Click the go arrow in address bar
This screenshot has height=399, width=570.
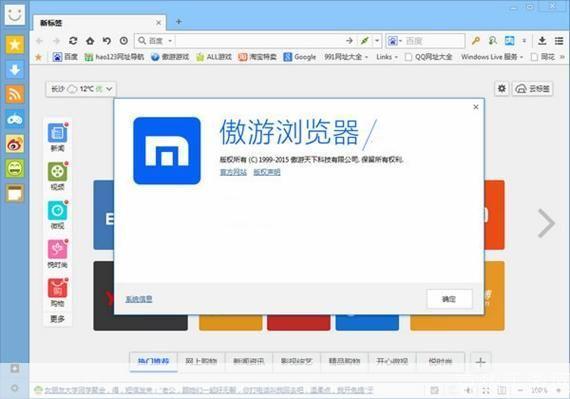click(x=349, y=41)
